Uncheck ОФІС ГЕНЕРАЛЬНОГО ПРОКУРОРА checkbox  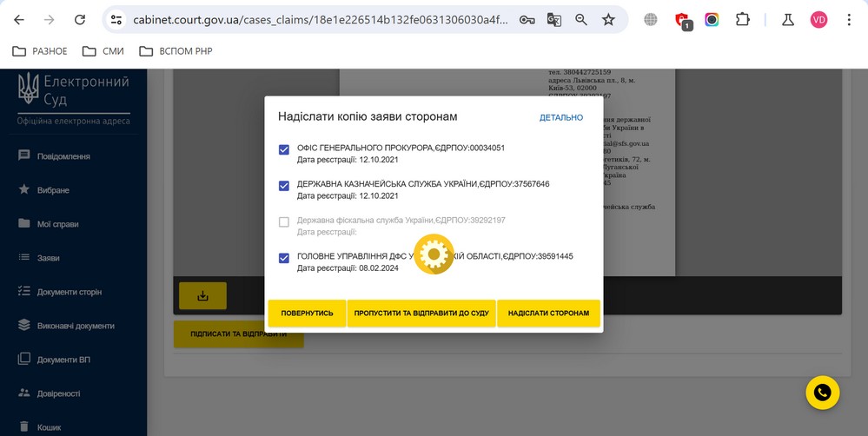284,149
